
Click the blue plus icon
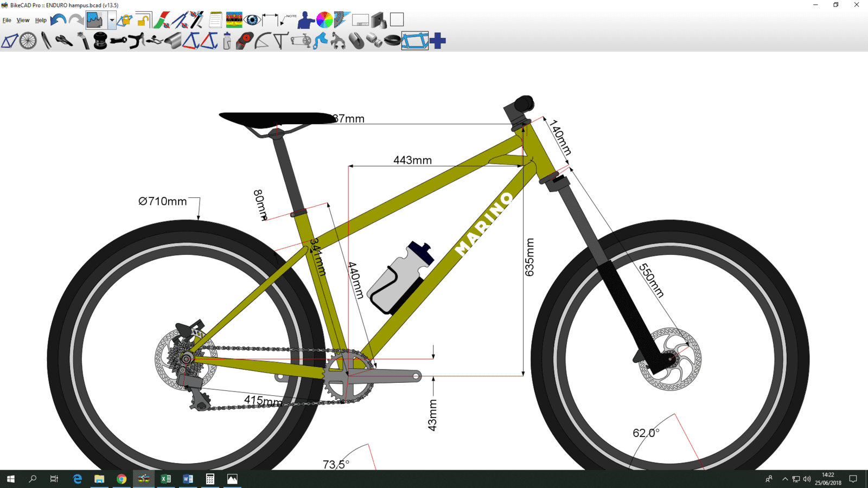[x=438, y=41]
